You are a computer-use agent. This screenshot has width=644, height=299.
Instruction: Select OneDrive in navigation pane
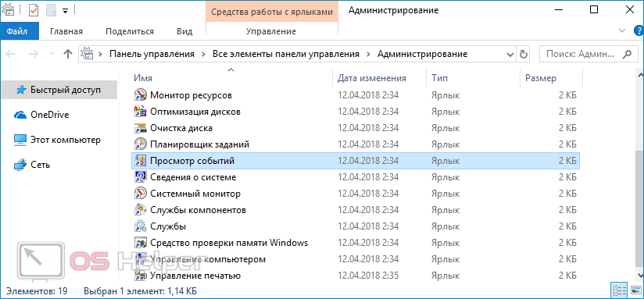tap(49, 115)
